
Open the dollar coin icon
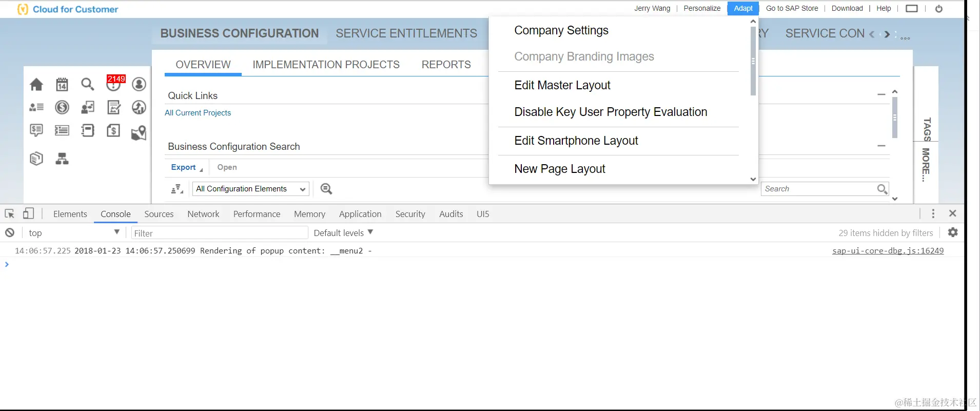[62, 107]
